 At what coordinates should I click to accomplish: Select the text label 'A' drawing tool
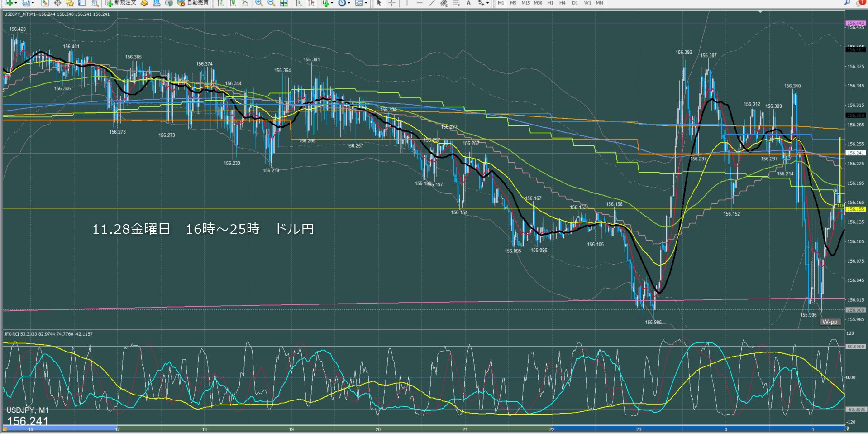pyautogui.click(x=468, y=3)
